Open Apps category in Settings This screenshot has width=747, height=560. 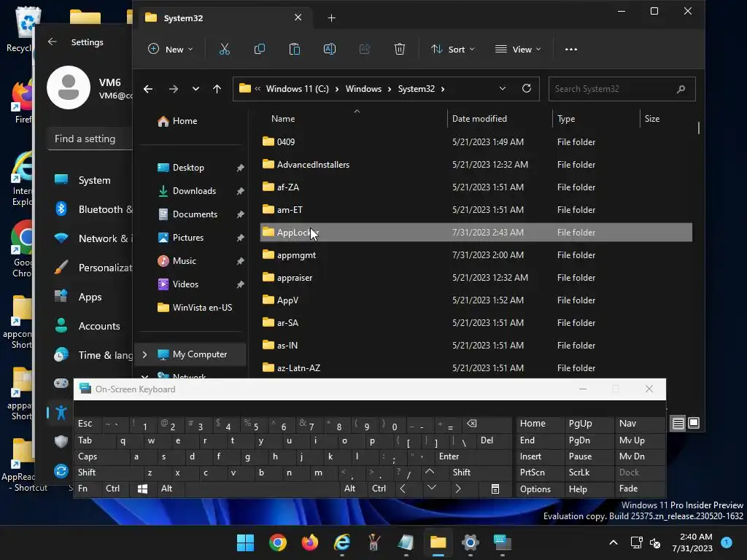click(x=90, y=297)
